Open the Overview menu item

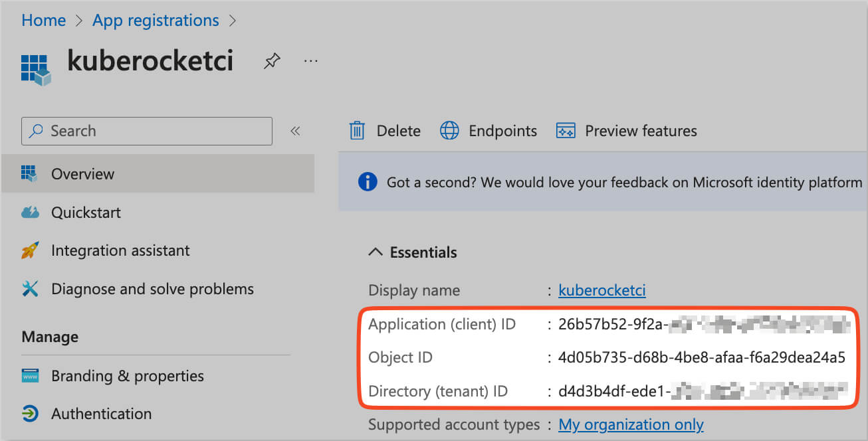pos(82,173)
